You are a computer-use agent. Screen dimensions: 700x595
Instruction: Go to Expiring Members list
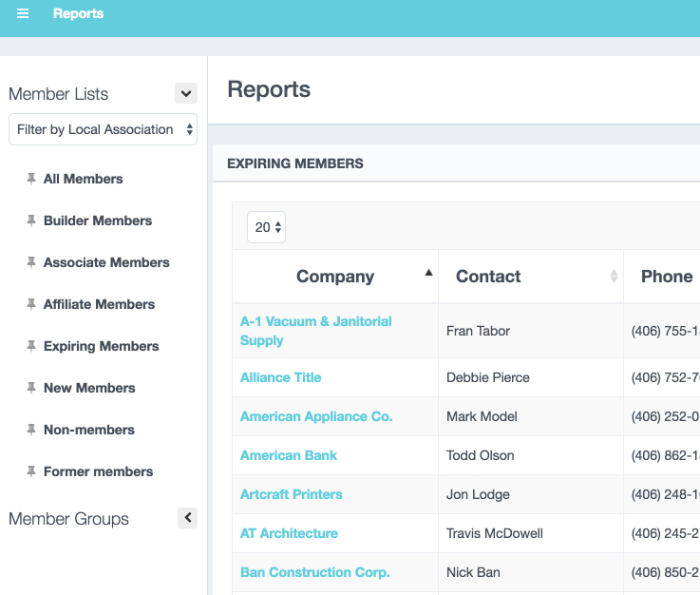[x=102, y=346]
